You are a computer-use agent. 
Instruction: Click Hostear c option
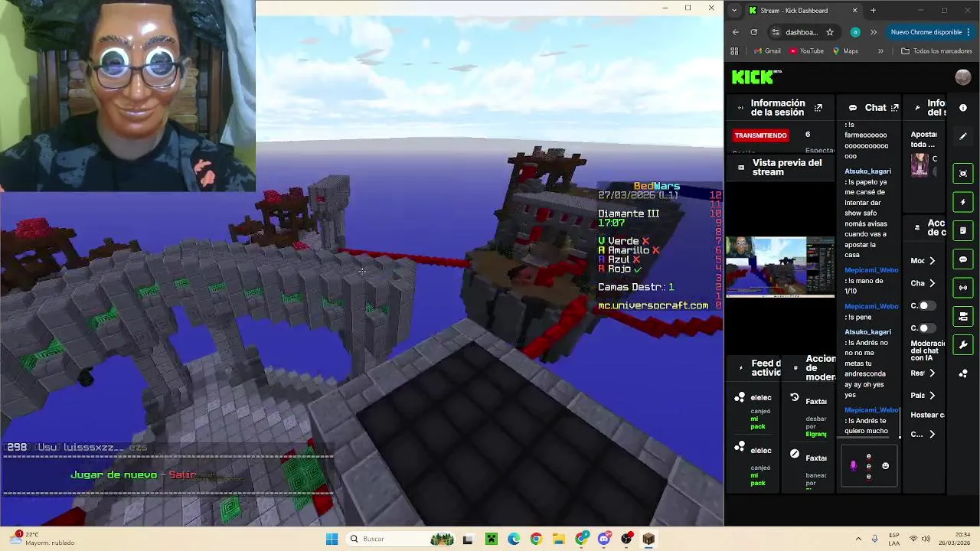(x=927, y=415)
